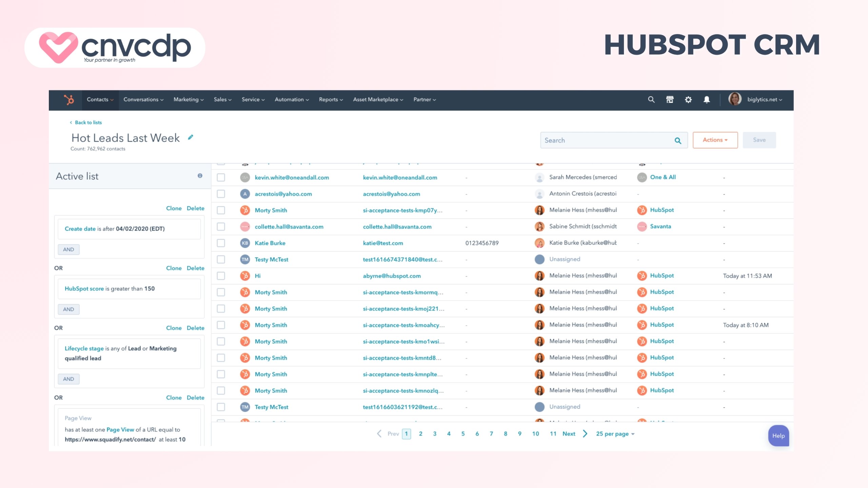Click the search icon inside the list search bar
Image resolution: width=868 pixels, height=488 pixels.
point(678,140)
